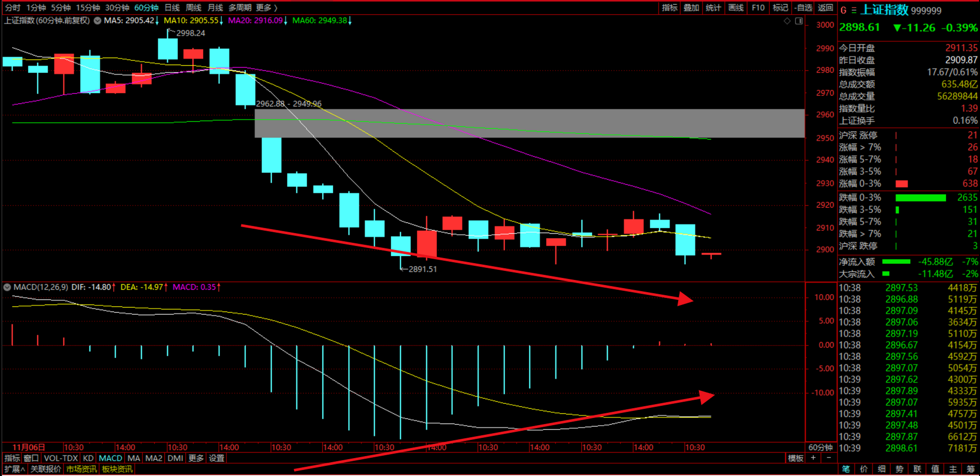Click the 60分钟 period label at axis corner

click(x=820, y=447)
